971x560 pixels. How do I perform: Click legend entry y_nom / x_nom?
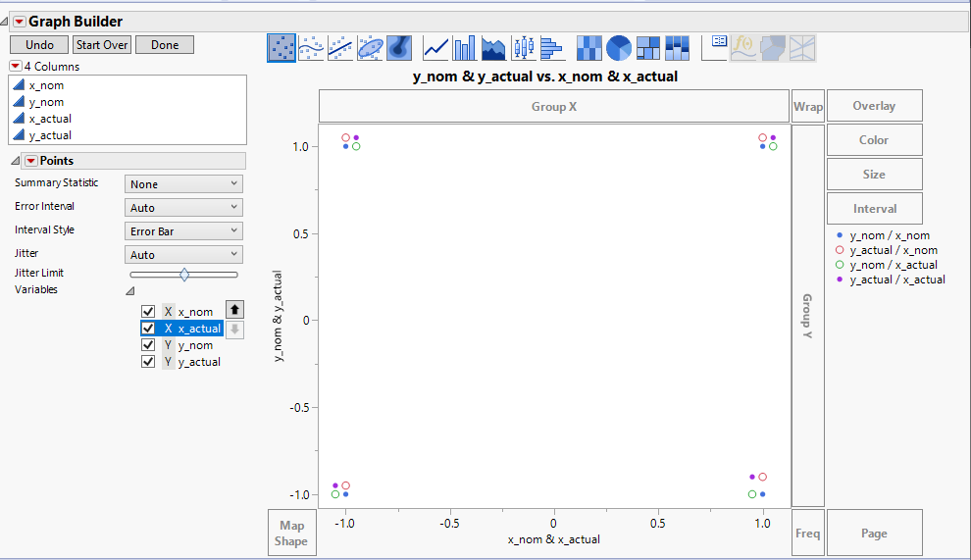883,235
